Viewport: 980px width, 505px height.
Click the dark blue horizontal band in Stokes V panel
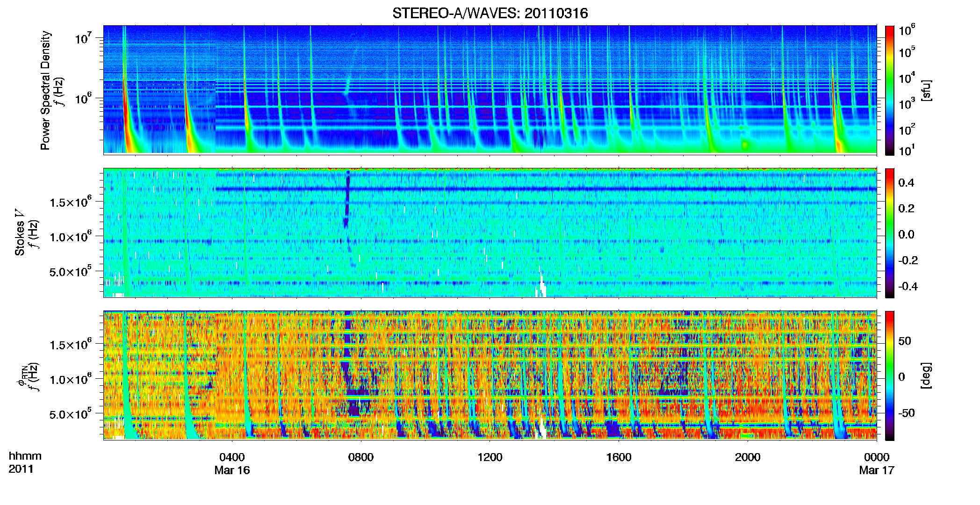[546, 189]
